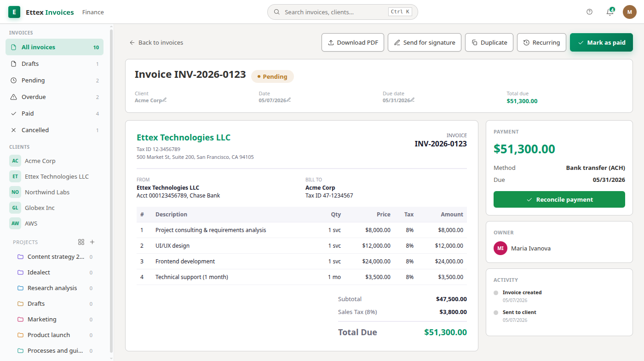Viewport: 644px width, 361px height.
Task: Click the Research analysis folder icon
Action: (20, 288)
